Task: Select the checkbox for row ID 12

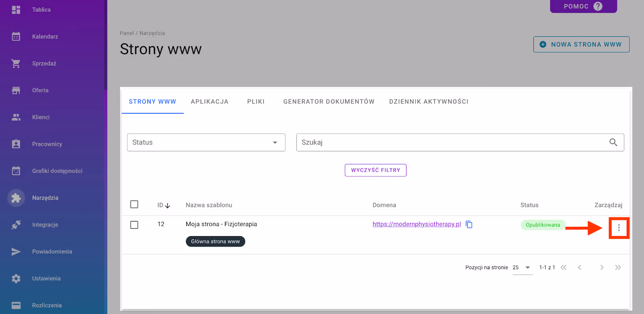Action: tap(134, 225)
